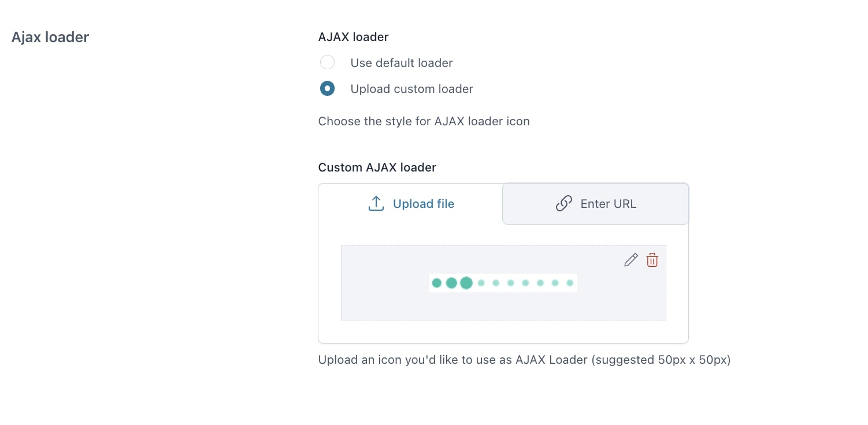Delete the uploaded loader with the trash icon

tap(652, 260)
